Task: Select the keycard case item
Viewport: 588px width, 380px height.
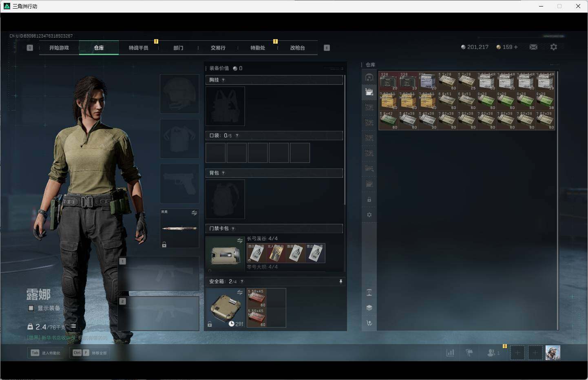Action: (x=225, y=254)
